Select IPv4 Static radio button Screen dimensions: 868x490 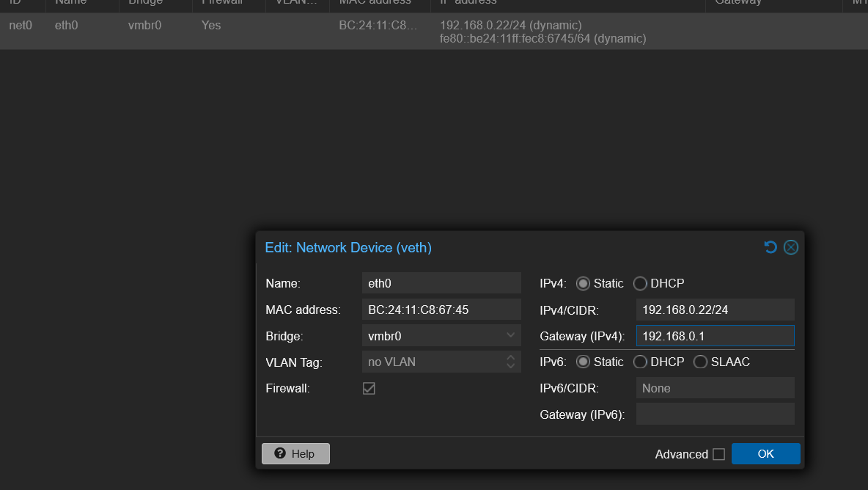tap(582, 283)
